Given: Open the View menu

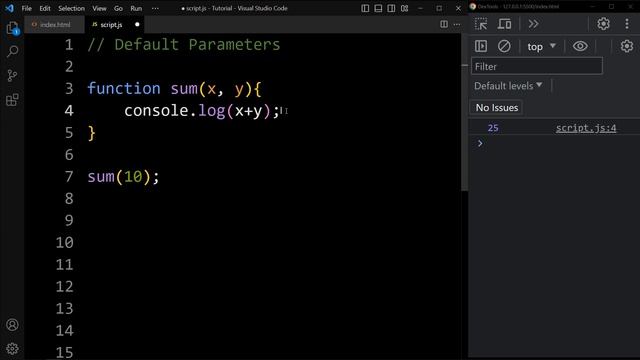Looking at the screenshot, I should [99, 8].
